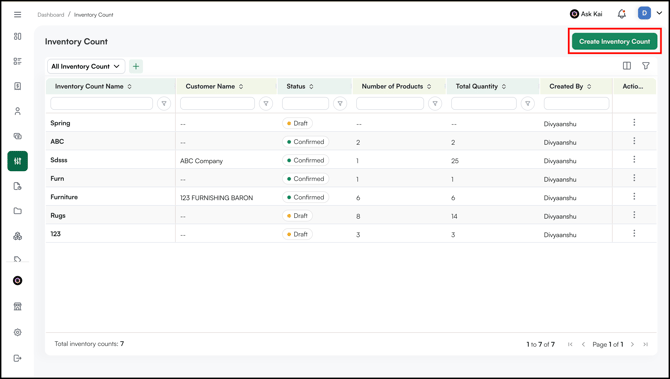Open actions menu for Spring row
670x379 pixels.
click(x=634, y=123)
